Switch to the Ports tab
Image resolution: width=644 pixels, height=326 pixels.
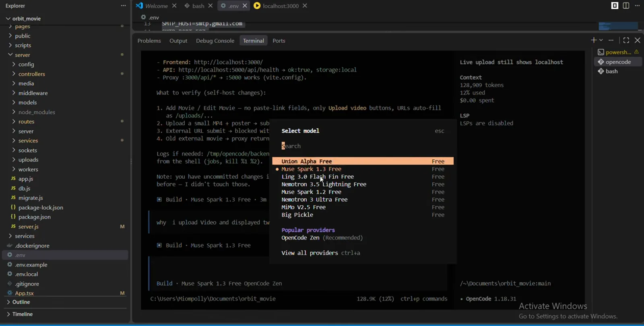coord(279,41)
